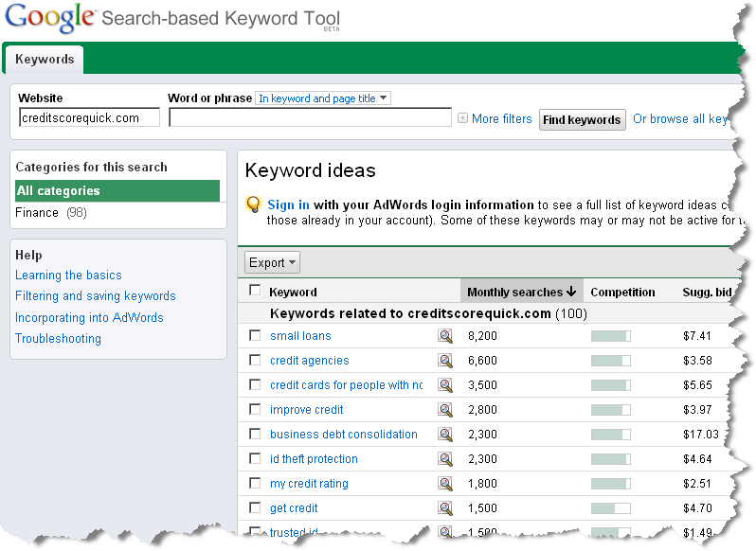Click magnifier icon for credit agencies keyword

[445, 361]
